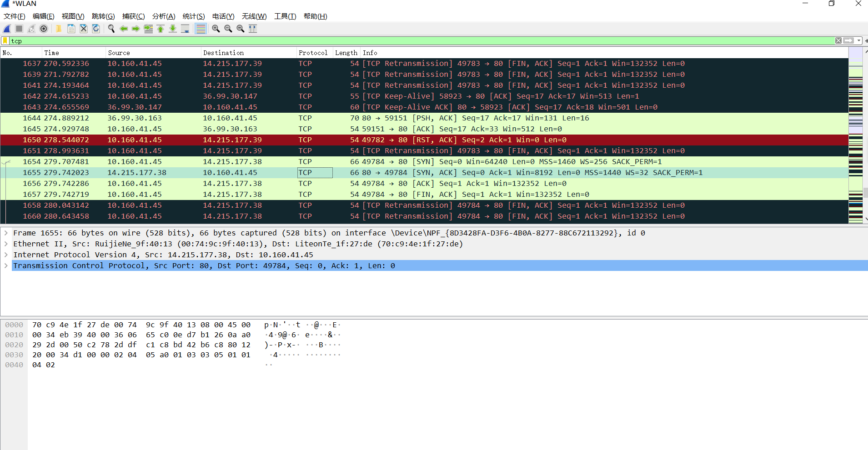Jump to the last packet
Viewport: 868px width, 450px height.
pyautogui.click(x=173, y=29)
